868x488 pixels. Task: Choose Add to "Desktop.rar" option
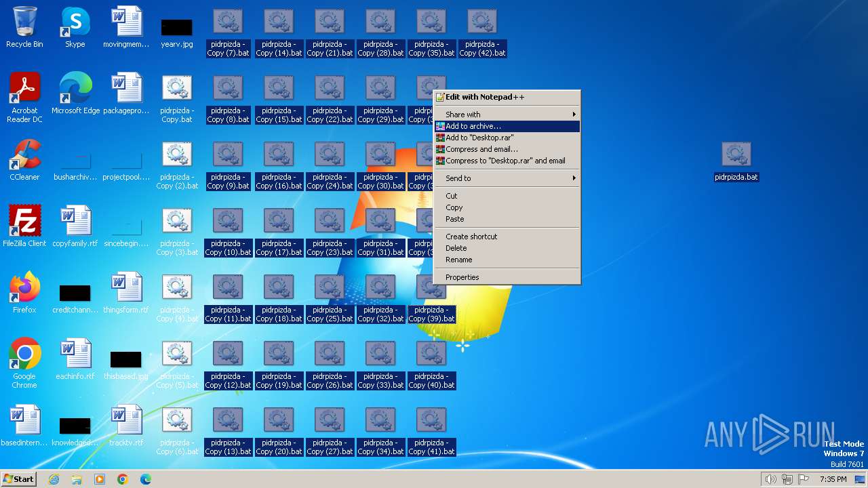click(507, 138)
